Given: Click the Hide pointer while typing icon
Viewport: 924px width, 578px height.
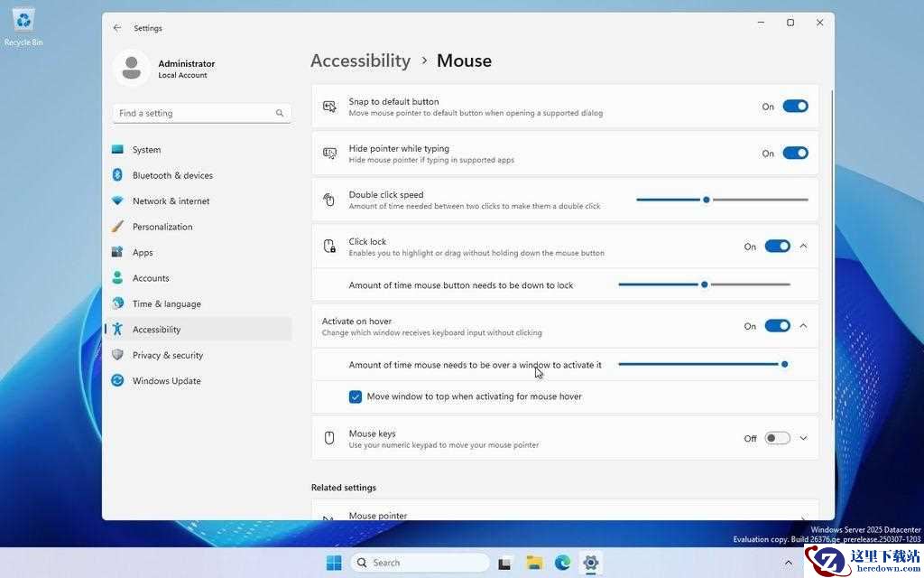Looking at the screenshot, I should coord(329,154).
